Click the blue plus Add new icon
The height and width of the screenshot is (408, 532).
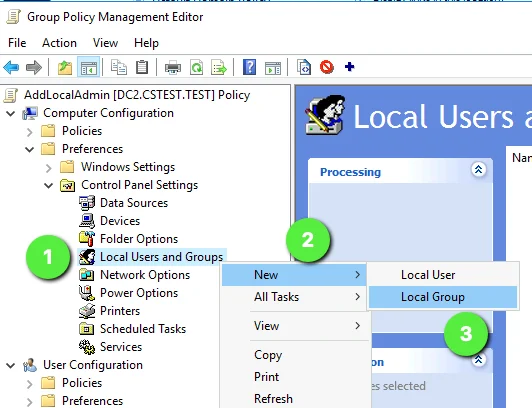[x=349, y=67]
